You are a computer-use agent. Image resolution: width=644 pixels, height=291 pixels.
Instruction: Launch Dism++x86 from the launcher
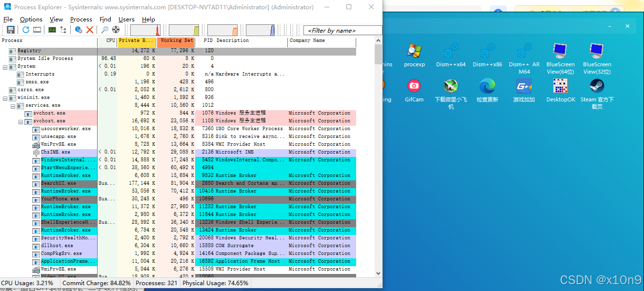click(x=487, y=56)
